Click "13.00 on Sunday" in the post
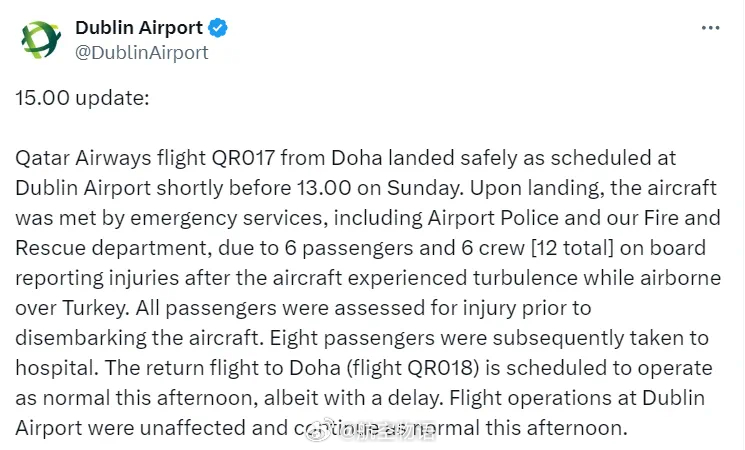745x450 pixels. (x=380, y=188)
